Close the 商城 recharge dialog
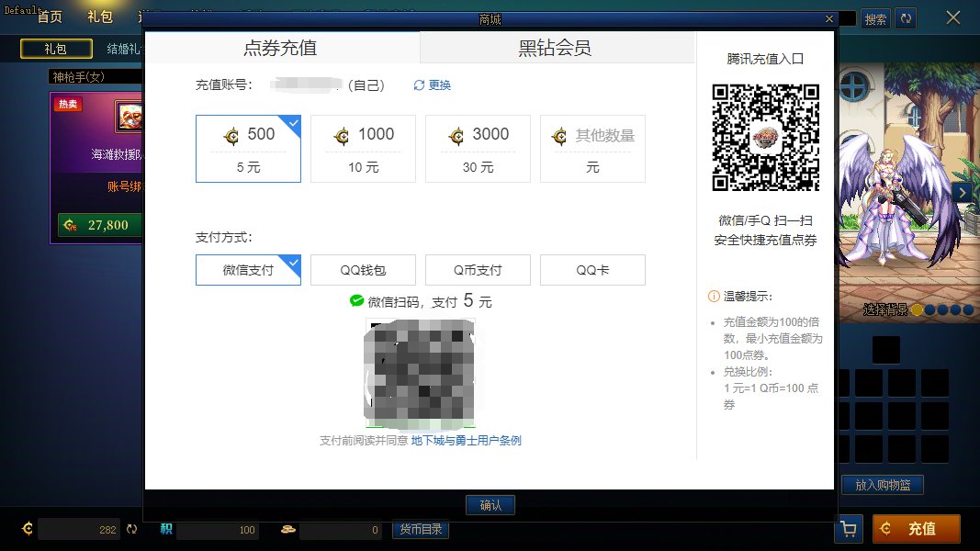The width and height of the screenshot is (980, 551). 828,18
